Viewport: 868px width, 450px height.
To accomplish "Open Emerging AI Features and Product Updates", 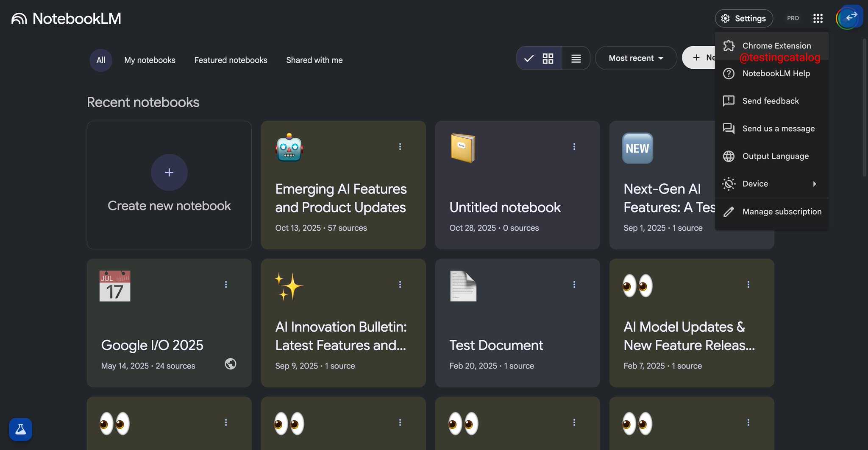I will (341, 198).
